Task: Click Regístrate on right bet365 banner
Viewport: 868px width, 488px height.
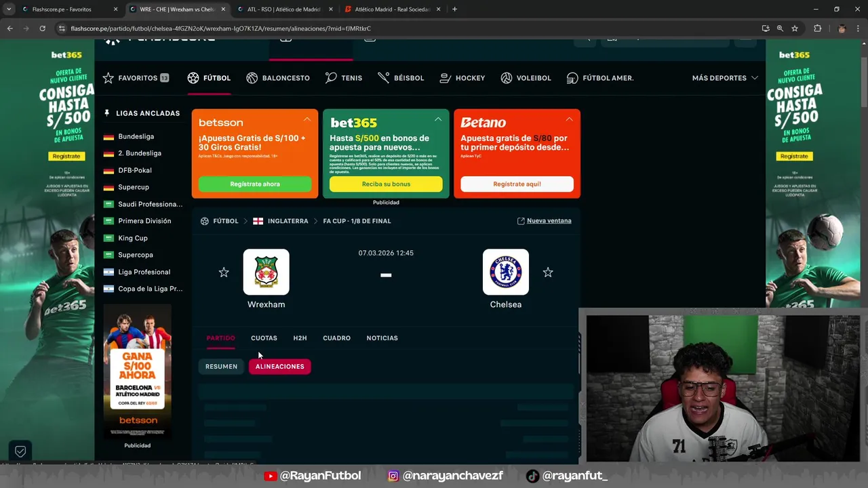Action: pos(794,156)
